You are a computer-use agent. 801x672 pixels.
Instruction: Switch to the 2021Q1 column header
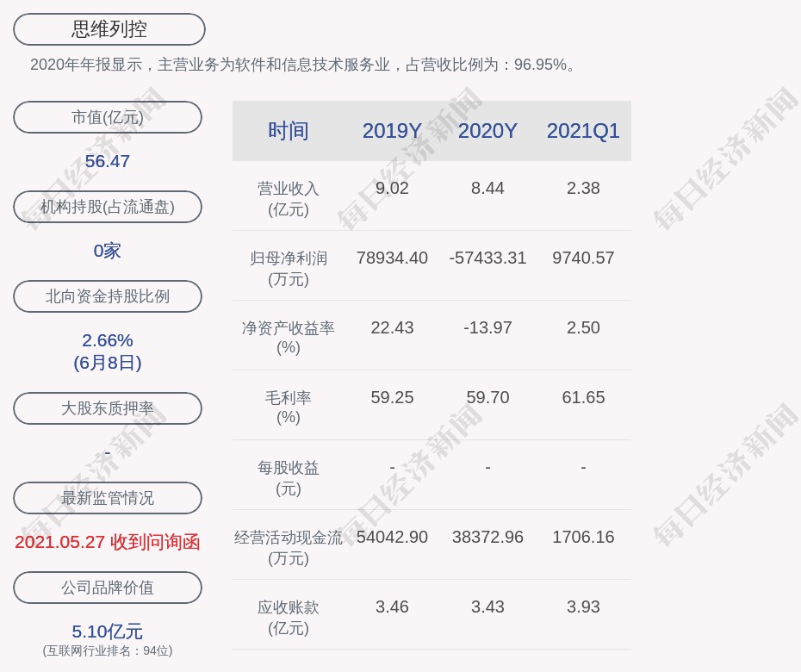(x=583, y=131)
